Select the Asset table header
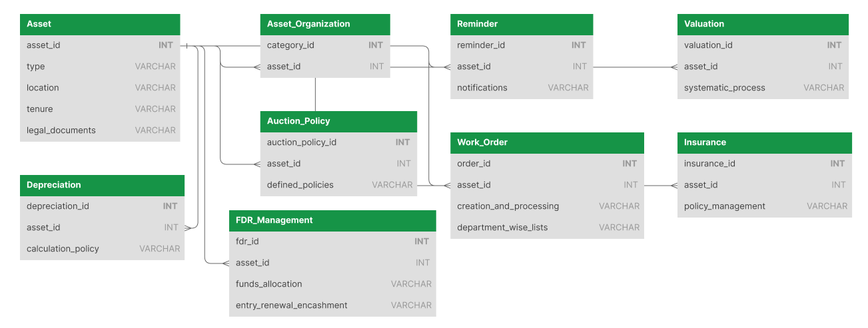The width and height of the screenshot is (868, 328). [x=100, y=24]
